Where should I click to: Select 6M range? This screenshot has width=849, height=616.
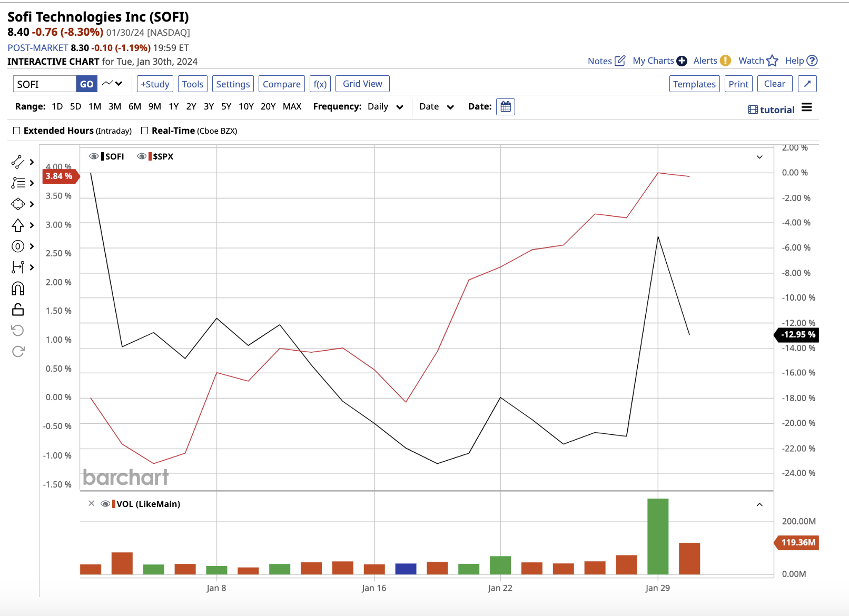click(x=135, y=106)
